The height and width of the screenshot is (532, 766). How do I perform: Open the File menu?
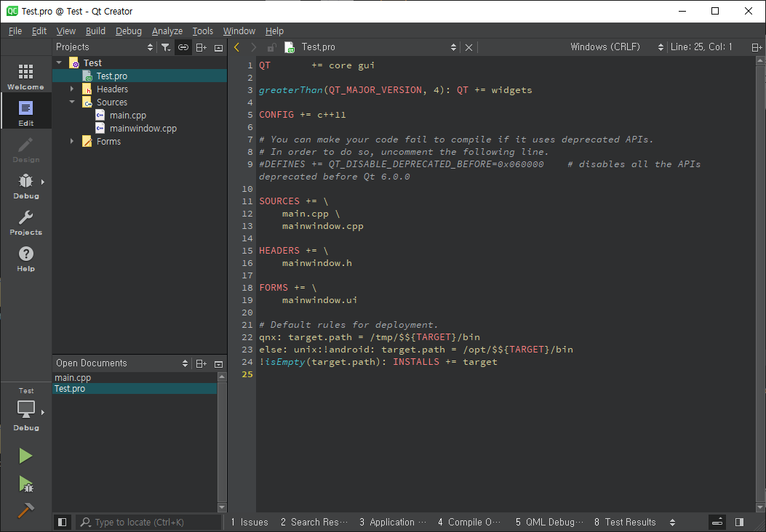15,31
